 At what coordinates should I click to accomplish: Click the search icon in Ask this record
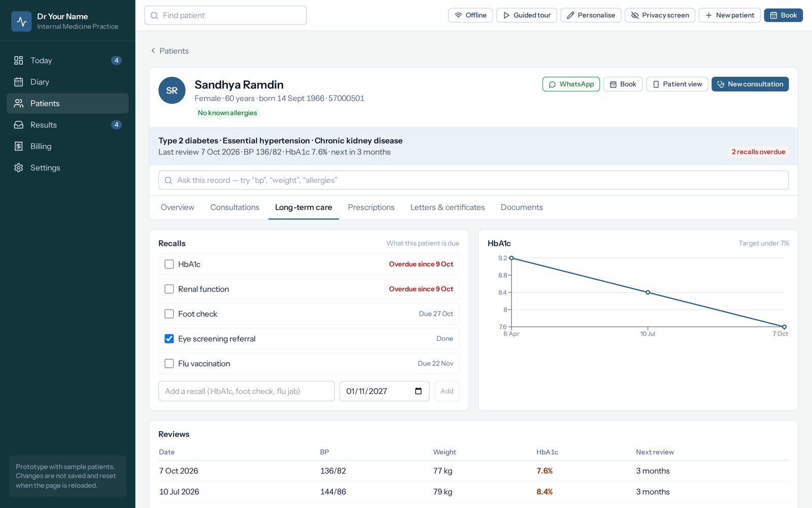(168, 180)
